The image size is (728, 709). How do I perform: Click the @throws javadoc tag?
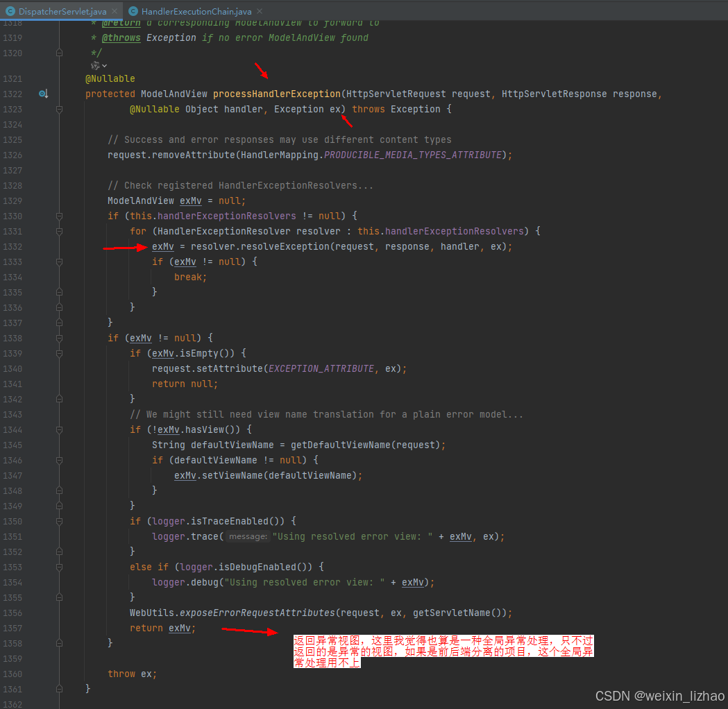[121, 38]
